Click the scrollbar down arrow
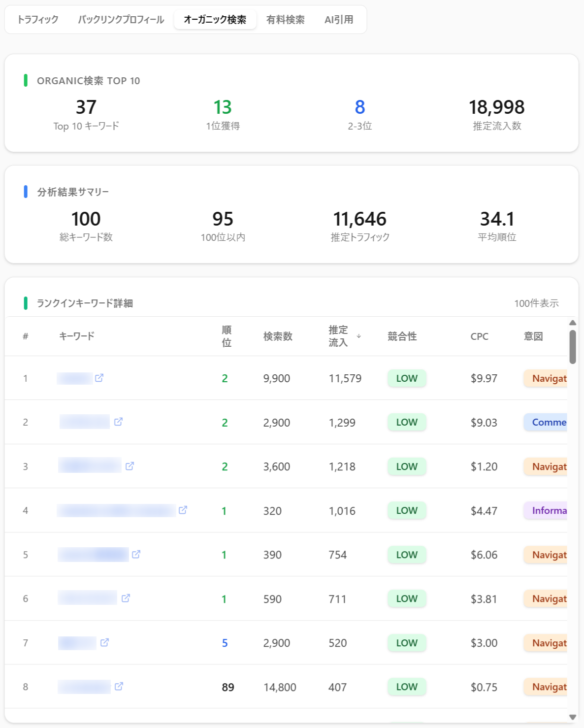Viewport: 584px width, 728px height. tap(572, 717)
